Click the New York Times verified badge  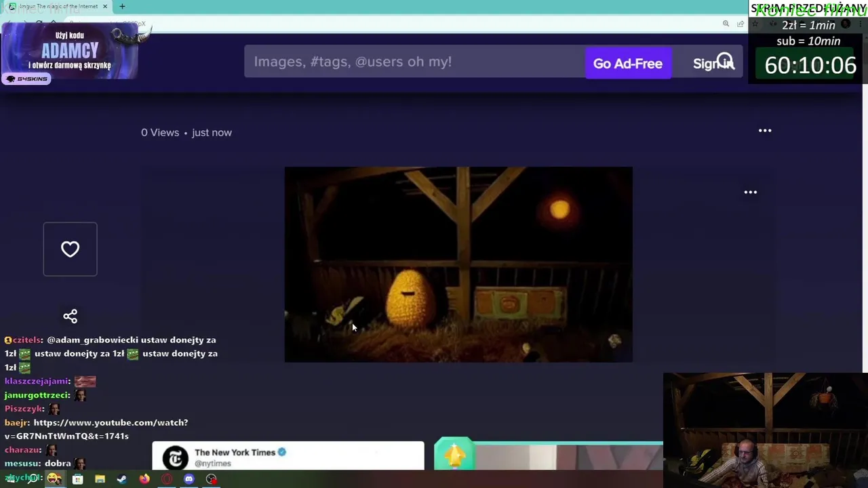282,452
